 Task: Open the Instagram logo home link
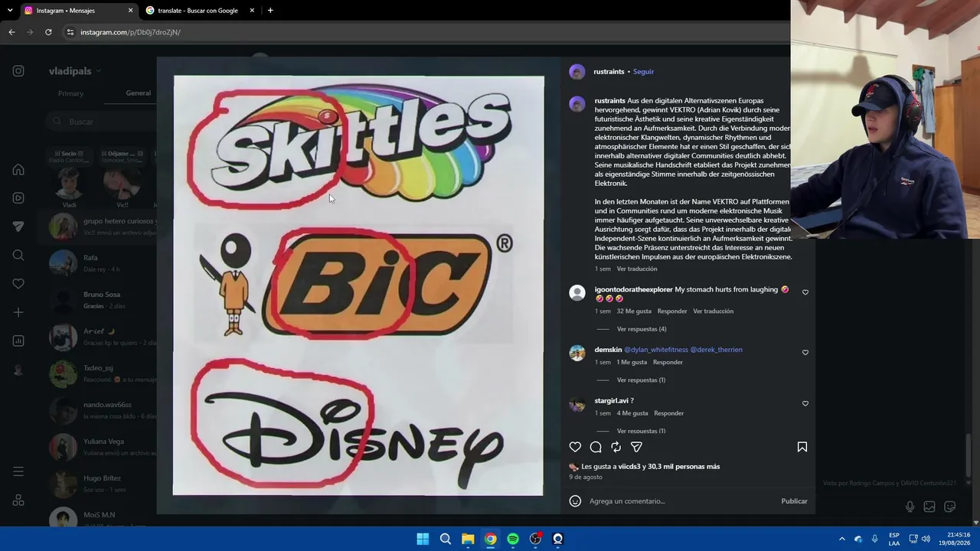(x=18, y=71)
